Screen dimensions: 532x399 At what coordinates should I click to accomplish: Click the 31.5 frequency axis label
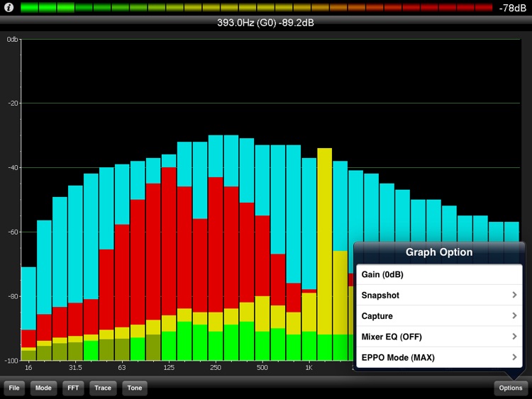[75, 368]
